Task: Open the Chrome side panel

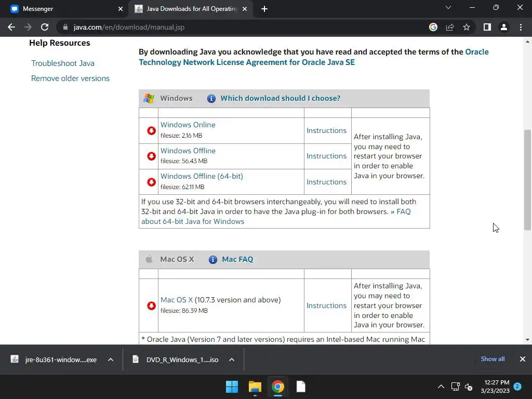Action: [x=487, y=27]
